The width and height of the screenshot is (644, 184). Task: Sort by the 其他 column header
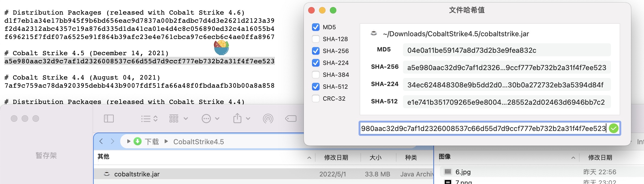click(103, 157)
